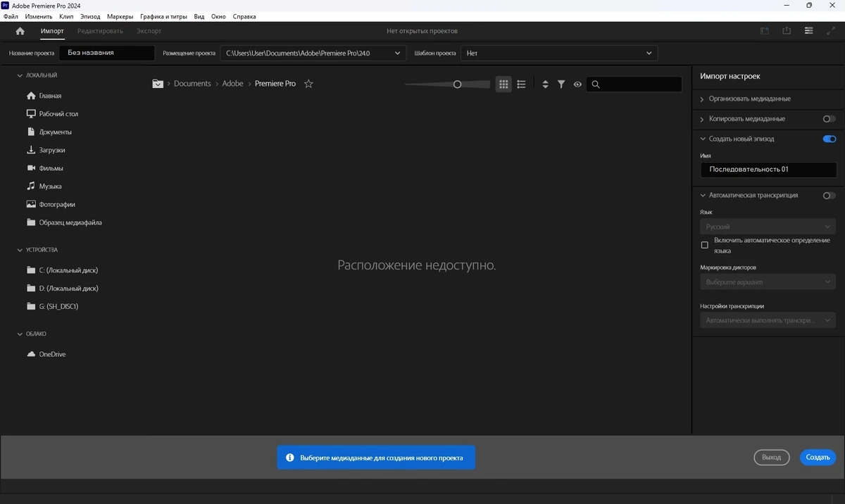The image size is (845, 504).
Task: Open Шаблон проекта dropdown
Action: click(x=559, y=53)
